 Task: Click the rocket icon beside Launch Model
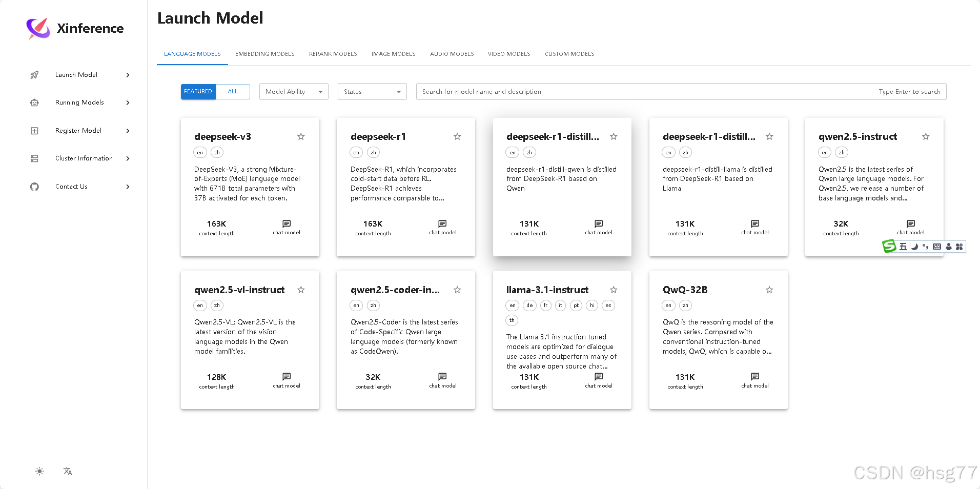tap(34, 75)
